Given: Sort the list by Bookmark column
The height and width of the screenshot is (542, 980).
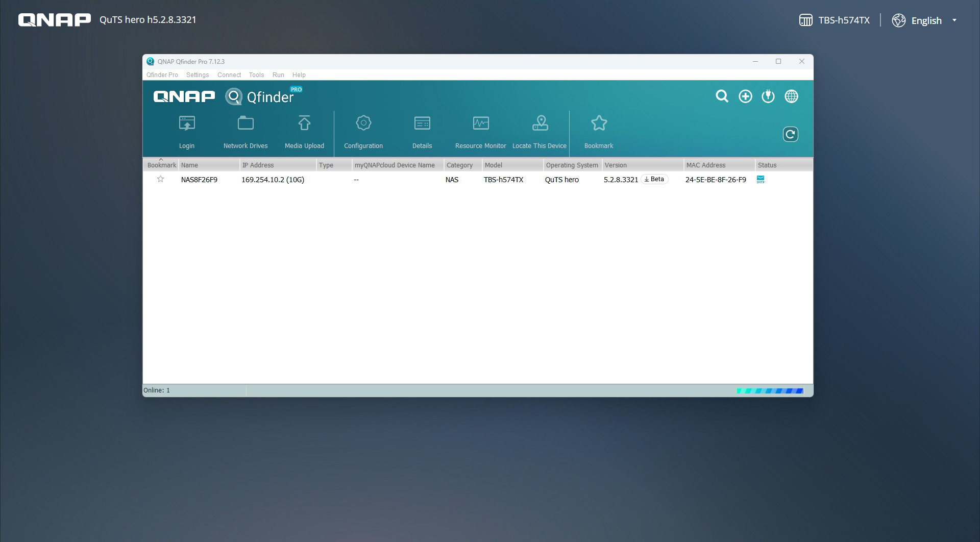Looking at the screenshot, I should pos(161,165).
